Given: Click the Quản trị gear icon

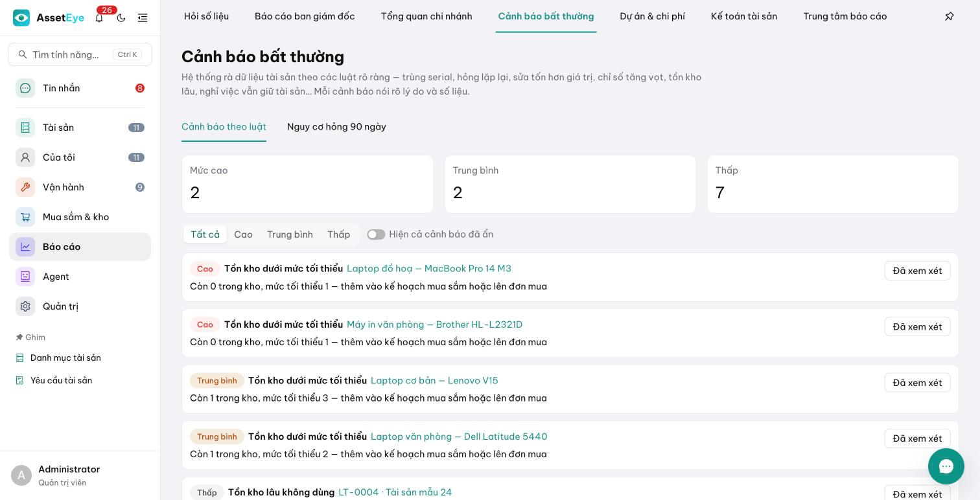Looking at the screenshot, I should (x=25, y=306).
